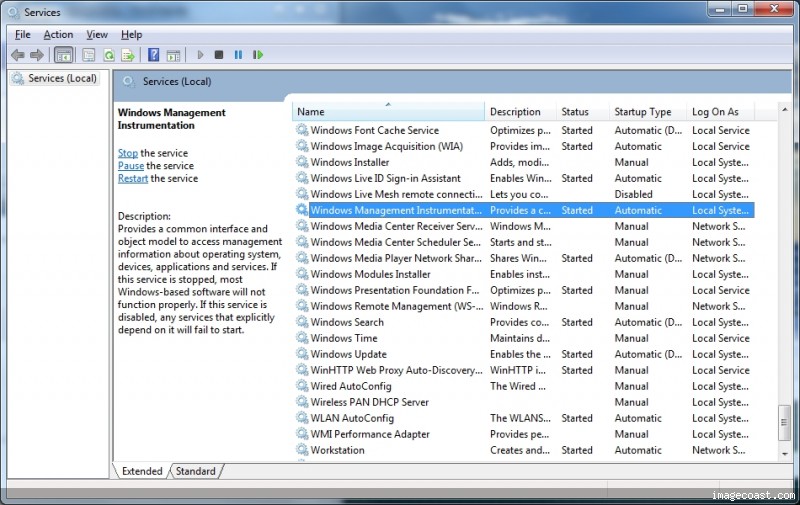Click gear icon beside Windows Update
Screen dimensions: 800x505
[x=302, y=354]
